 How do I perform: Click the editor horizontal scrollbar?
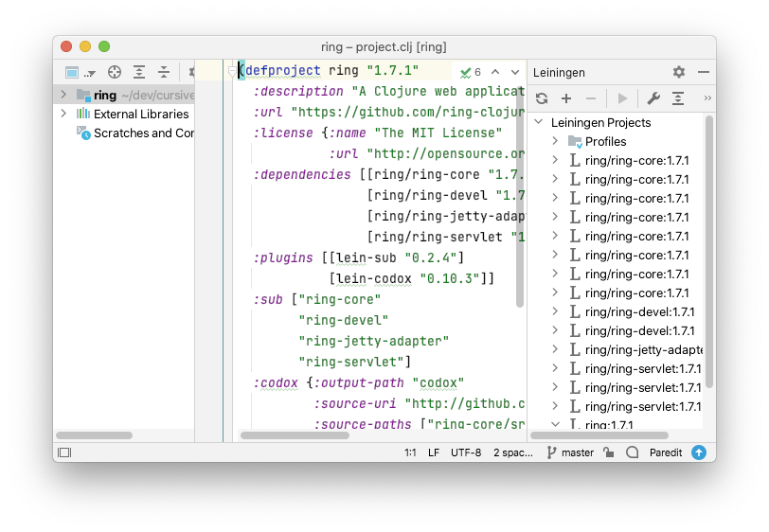[295, 435]
